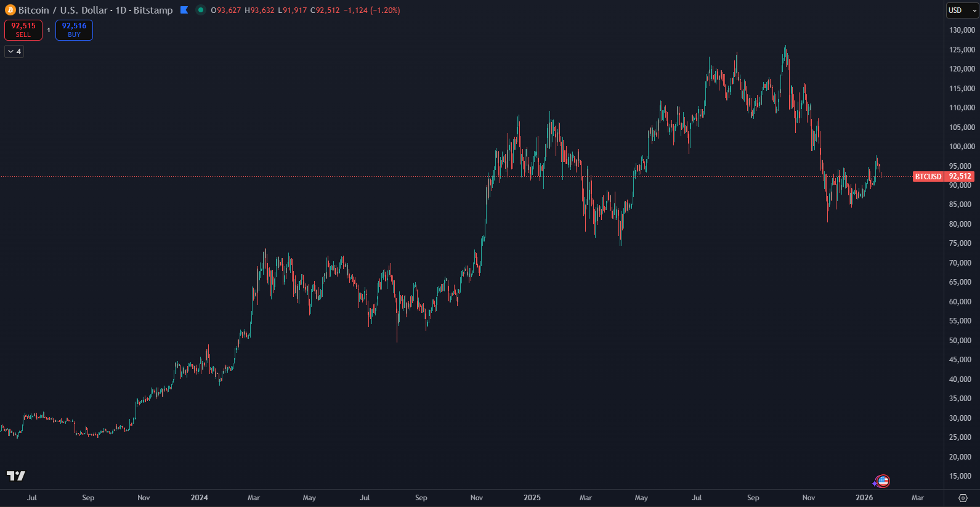The image size is (980, 507).
Task: Click the 130,000 price axis label
Action: pos(962,30)
